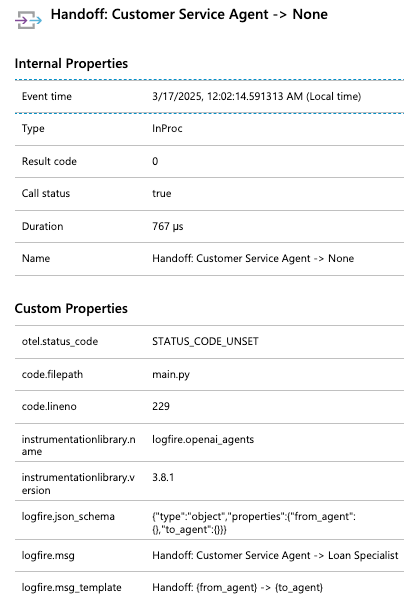Click the logfire.json_schema property label
This screenshot has width=404, height=601.
(x=68, y=517)
